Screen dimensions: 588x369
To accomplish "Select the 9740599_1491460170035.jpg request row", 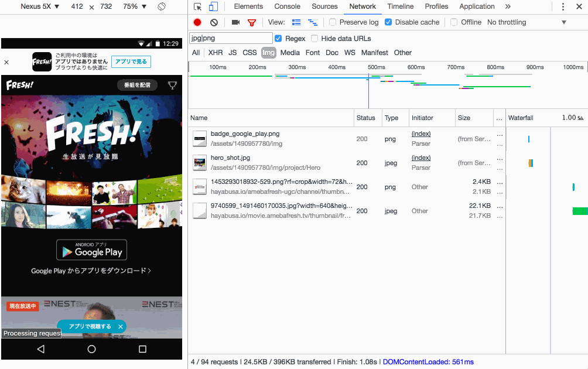I will pos(347,211).
